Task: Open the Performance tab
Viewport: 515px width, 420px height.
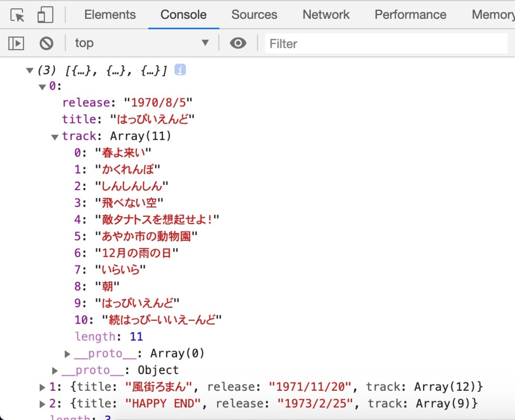Action: (x=410, y=15)
